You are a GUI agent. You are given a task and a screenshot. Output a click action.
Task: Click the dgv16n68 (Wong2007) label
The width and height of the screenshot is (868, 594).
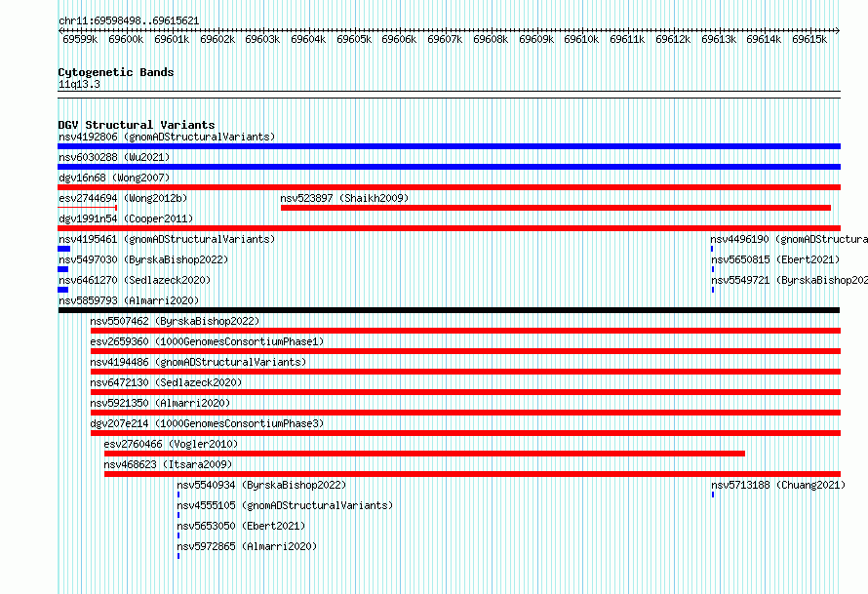(x=114, y=178)
